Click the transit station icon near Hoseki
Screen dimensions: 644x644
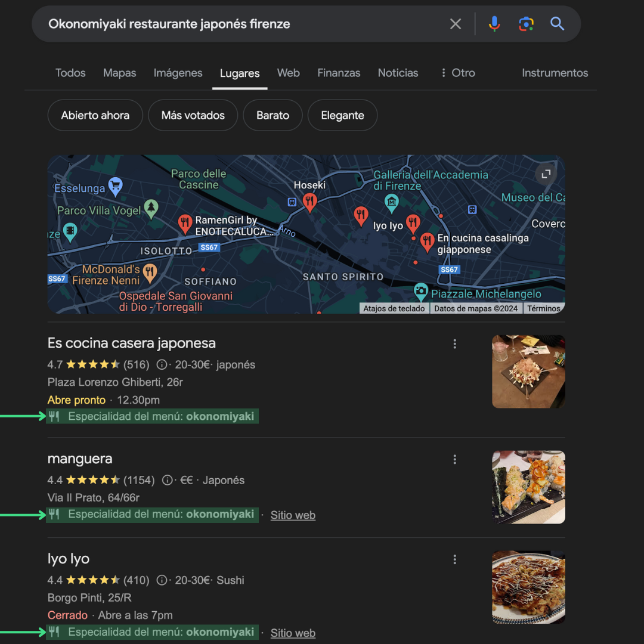point(292,202)
